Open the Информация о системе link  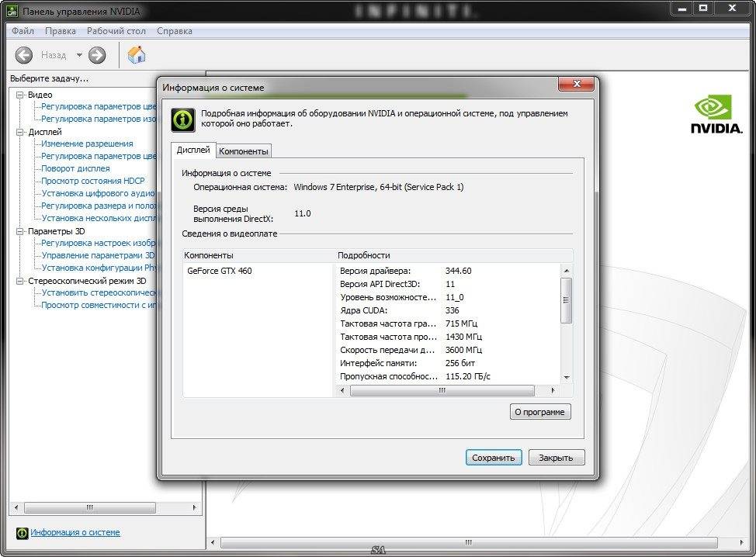75,532
